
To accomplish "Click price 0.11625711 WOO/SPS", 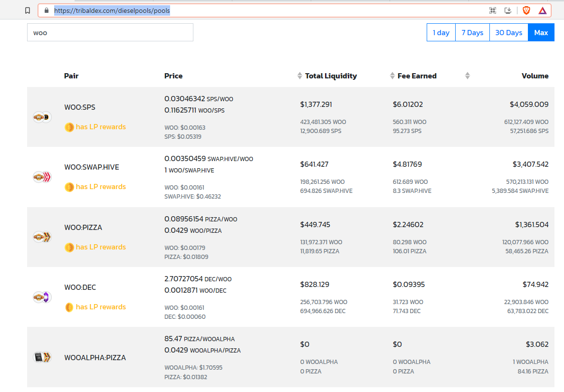I will point(195,110).
